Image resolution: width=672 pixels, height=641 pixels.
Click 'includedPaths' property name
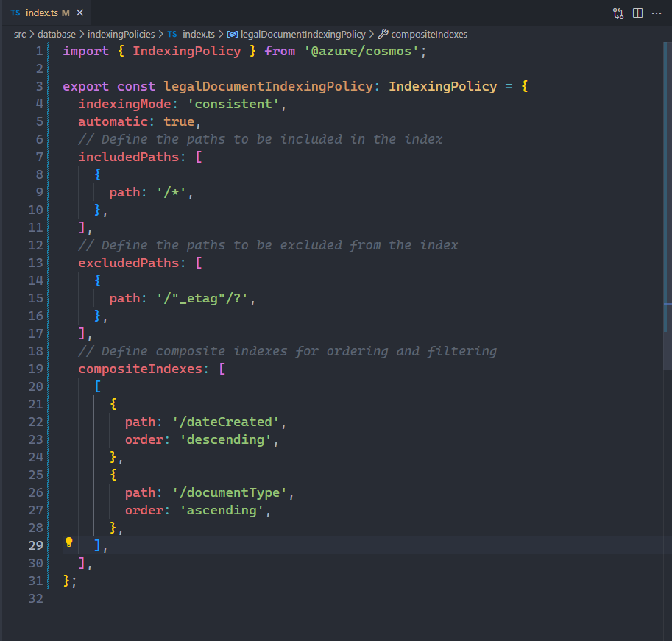[129, 157]
